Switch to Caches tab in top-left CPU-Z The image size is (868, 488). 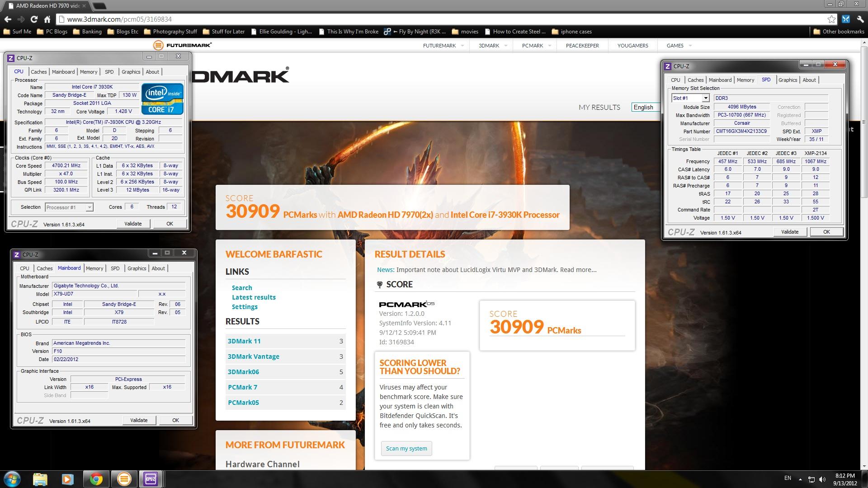pos(38,72)
